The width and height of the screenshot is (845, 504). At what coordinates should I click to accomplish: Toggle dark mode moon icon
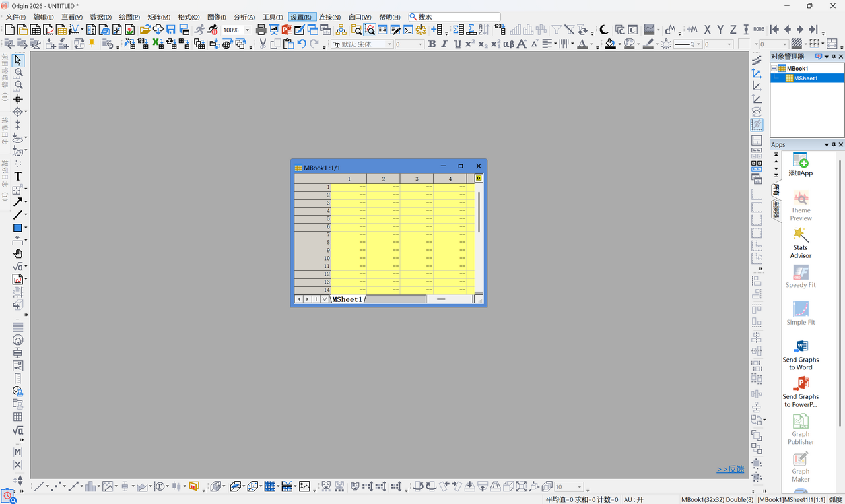click(603, 30)
